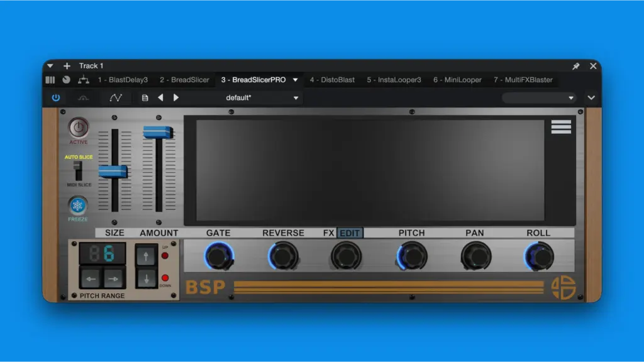
Task: Open the empty dropdown on toolbar right
Action: (x=538, y=97)
